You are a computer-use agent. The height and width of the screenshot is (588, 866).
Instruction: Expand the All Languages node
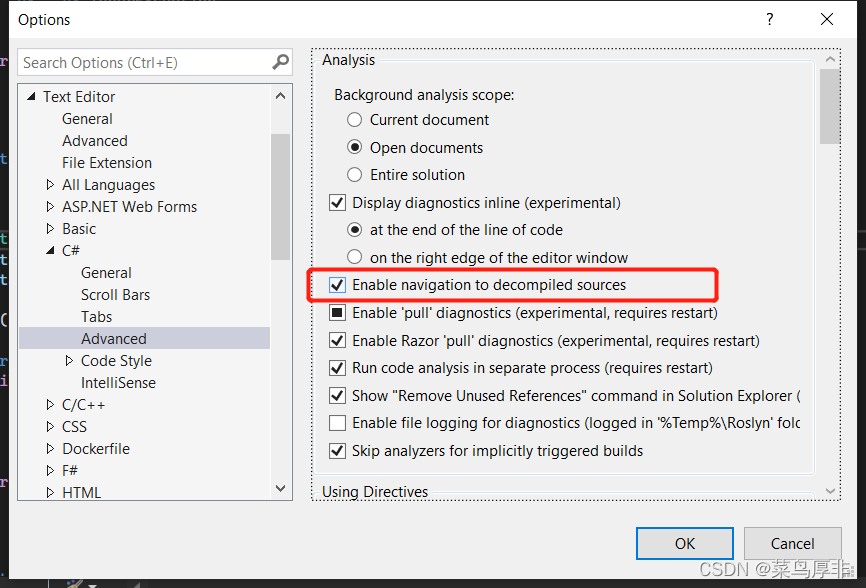[50, 184]
